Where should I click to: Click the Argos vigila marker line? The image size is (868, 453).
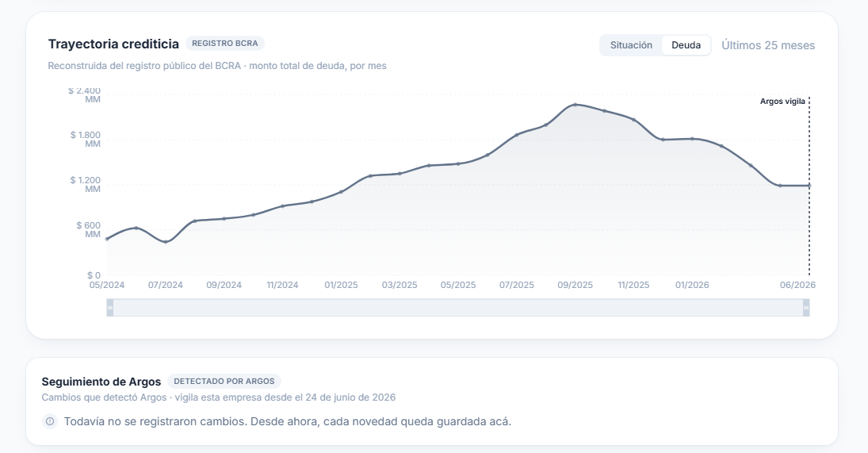[809, 186]
